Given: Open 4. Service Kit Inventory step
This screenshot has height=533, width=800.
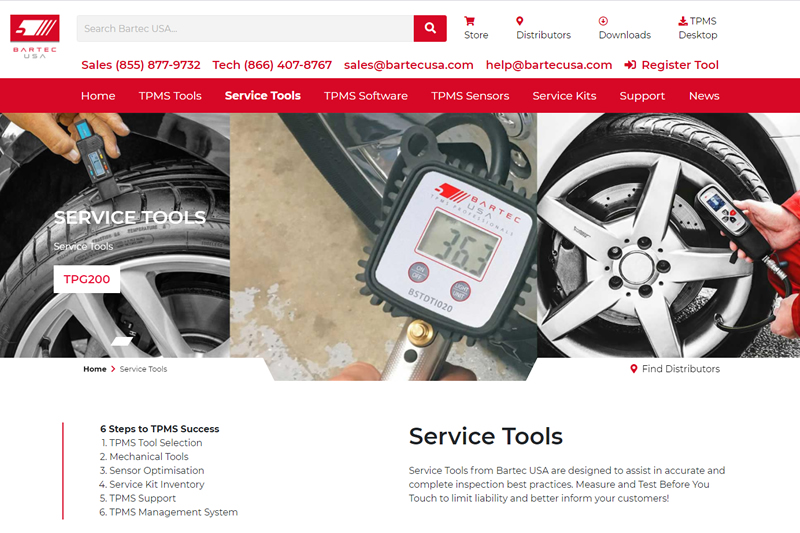Looking at the screenshot, I should pos(152,484).
